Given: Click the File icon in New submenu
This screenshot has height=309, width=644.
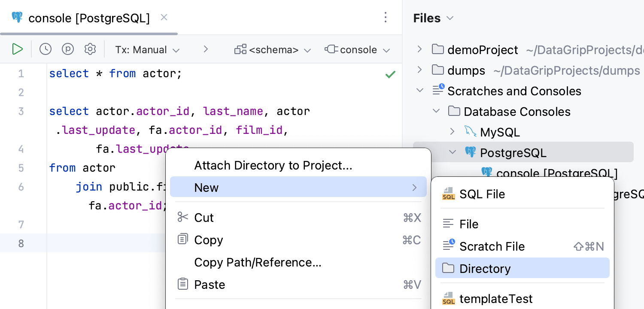Looking at the screenshot, I should (448, 224).
